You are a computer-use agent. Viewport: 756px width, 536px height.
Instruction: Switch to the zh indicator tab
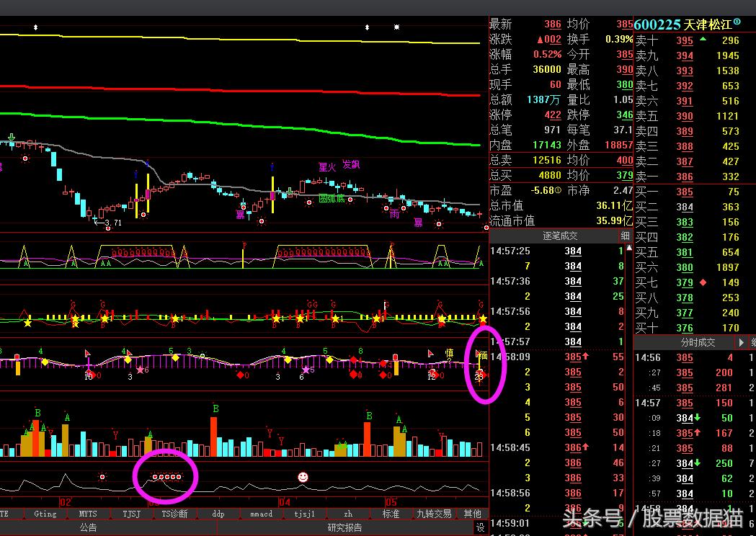(x=347, y=514)
